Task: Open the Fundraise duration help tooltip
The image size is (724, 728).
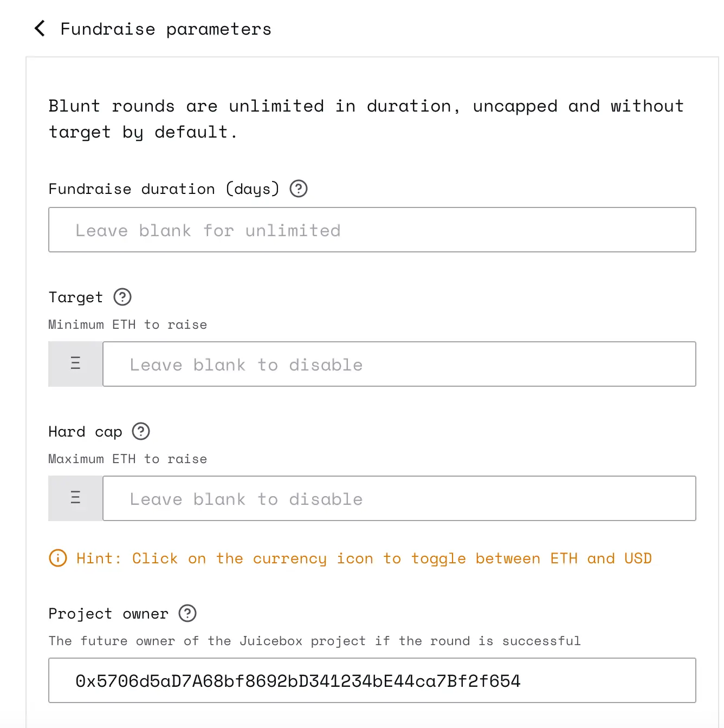Action: click(298, 188)
